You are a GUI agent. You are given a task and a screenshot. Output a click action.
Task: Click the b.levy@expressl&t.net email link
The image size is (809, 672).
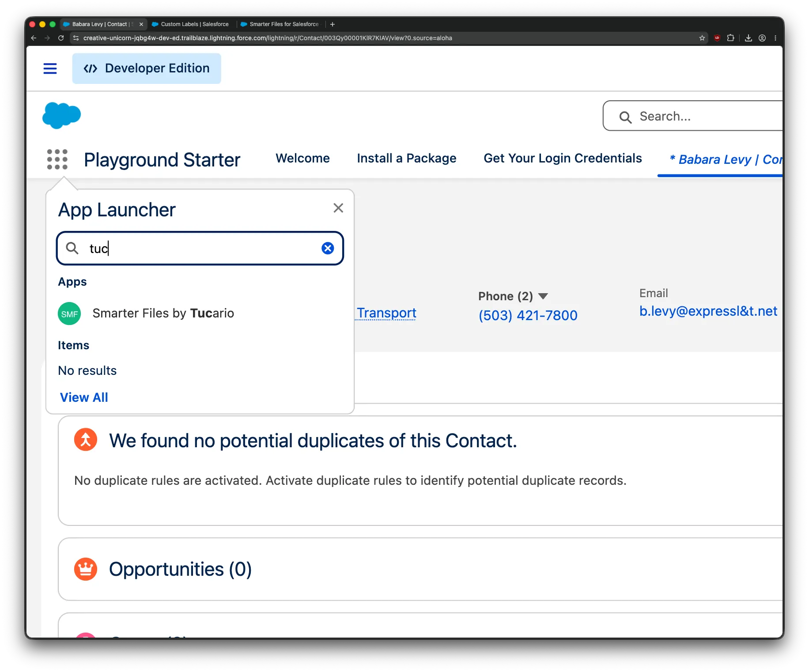pos(708,311)
